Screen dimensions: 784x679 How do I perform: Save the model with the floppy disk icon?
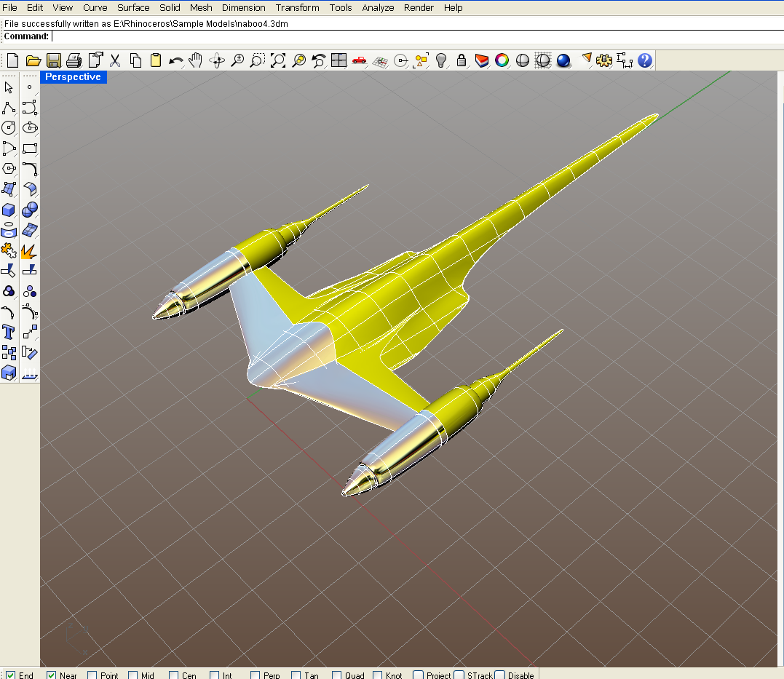tap(53, 60)
